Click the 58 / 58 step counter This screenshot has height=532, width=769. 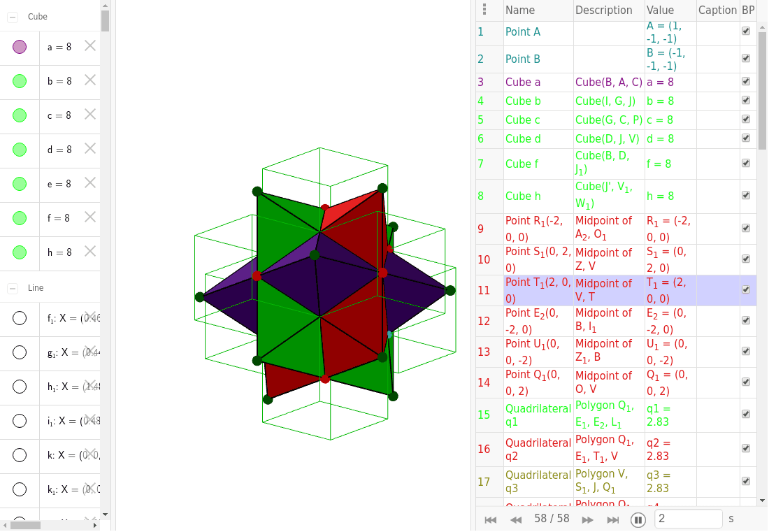pos(552,519)
